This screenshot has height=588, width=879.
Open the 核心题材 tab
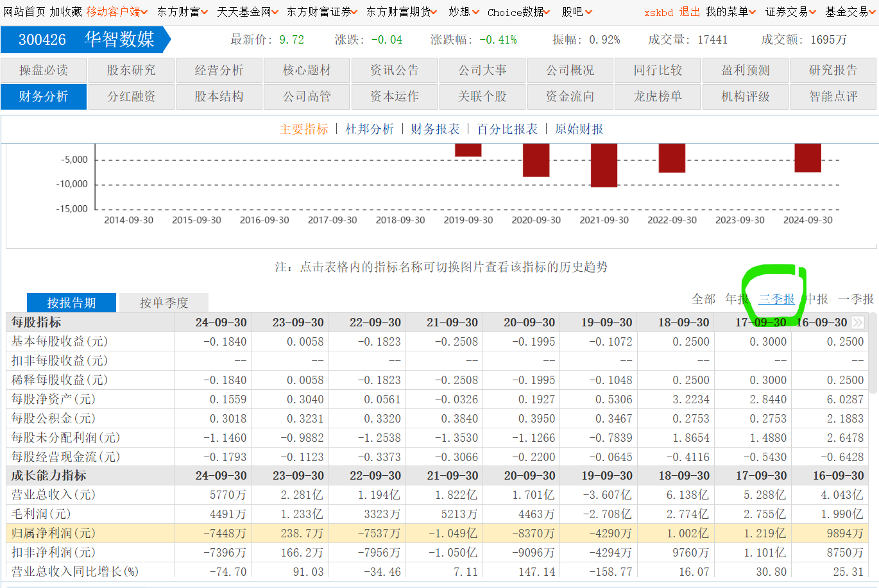click(307, 70)
